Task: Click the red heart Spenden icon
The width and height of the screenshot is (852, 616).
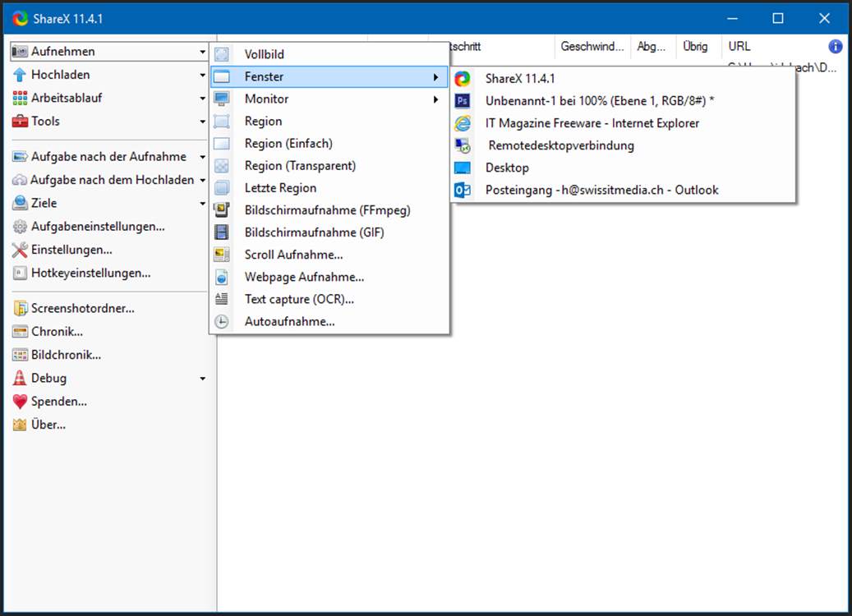Action: click(20, 402)
